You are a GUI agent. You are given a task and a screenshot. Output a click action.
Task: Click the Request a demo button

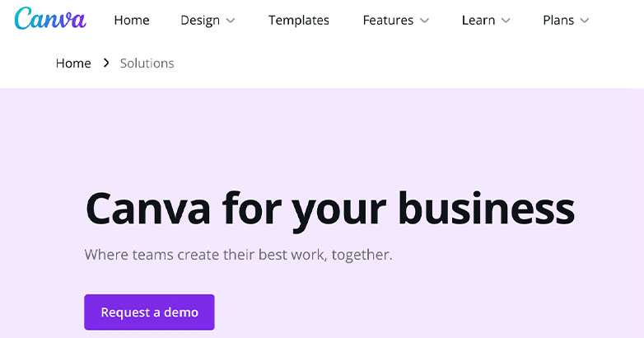tap(150, 312)
